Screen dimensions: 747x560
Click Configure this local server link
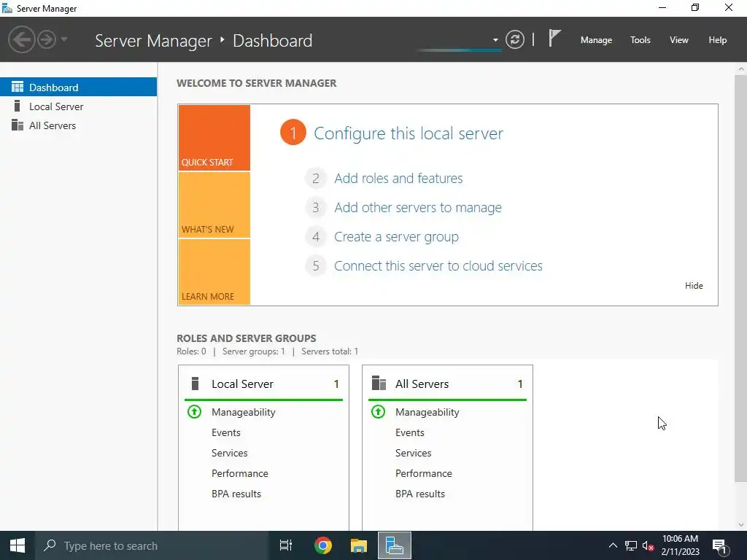click(409, 133)
